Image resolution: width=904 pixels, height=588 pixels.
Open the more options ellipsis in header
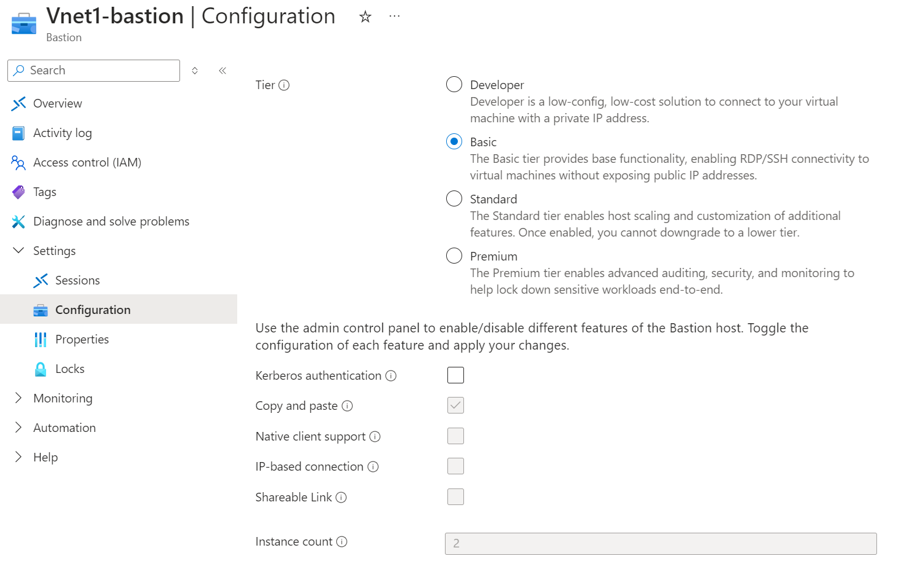395,17
